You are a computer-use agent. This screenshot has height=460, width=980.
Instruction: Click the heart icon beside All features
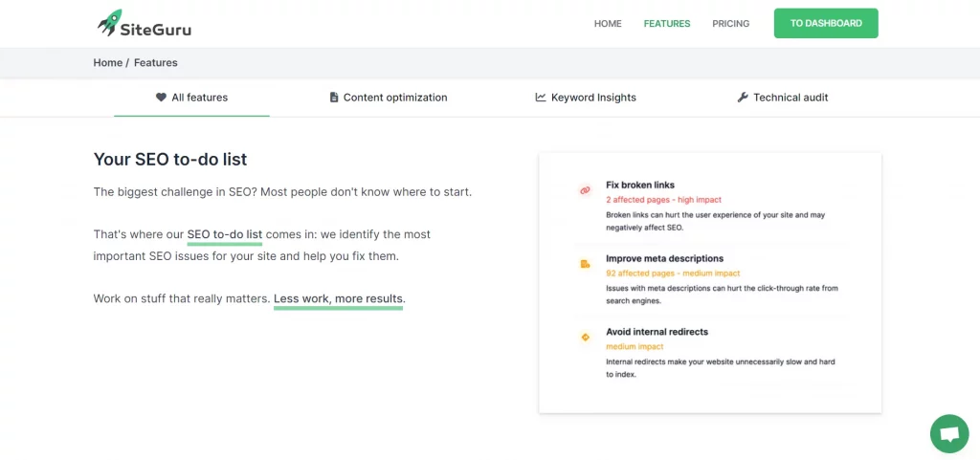click(x=161, y=98)
